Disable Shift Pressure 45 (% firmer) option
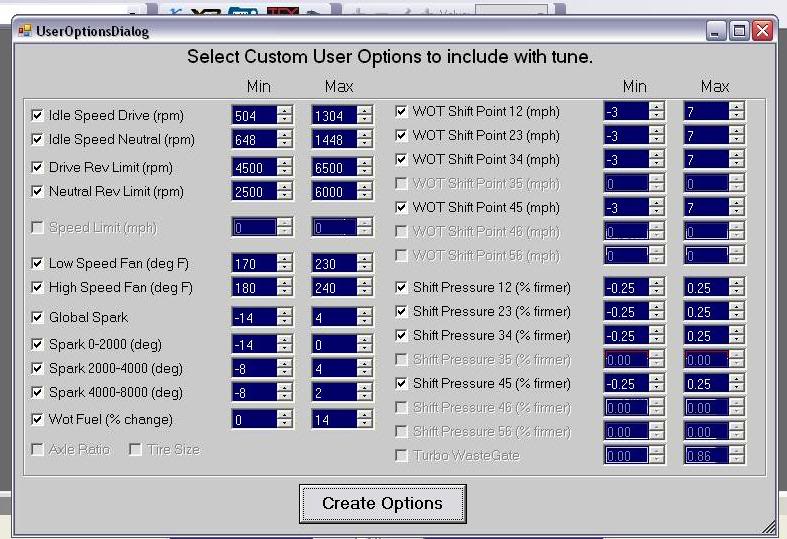 pyautogui.click(x=401, y=383)
